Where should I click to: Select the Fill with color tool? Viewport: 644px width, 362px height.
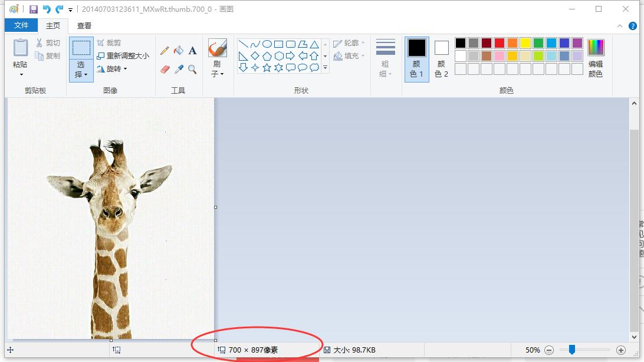178,51
